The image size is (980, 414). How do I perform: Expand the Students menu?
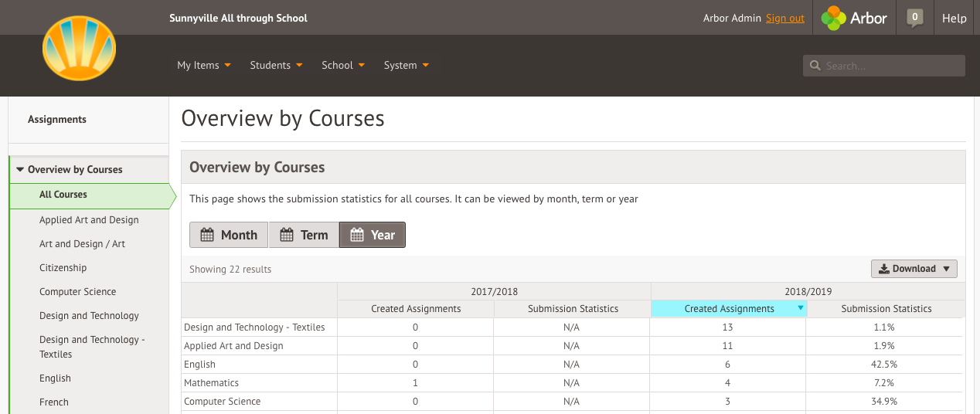tap(276, 66)
